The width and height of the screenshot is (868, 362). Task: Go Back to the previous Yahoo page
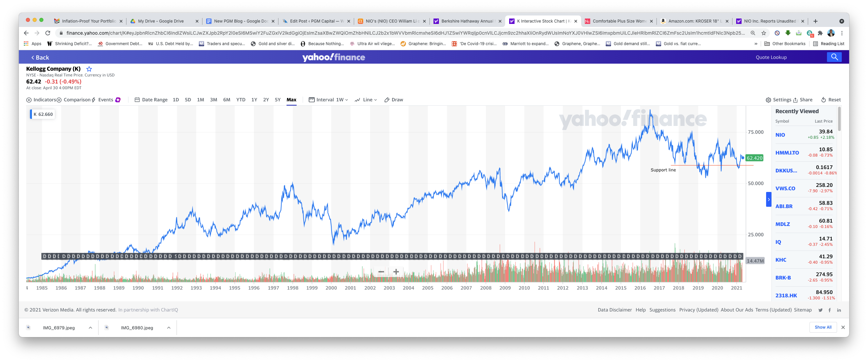[40, 58]
